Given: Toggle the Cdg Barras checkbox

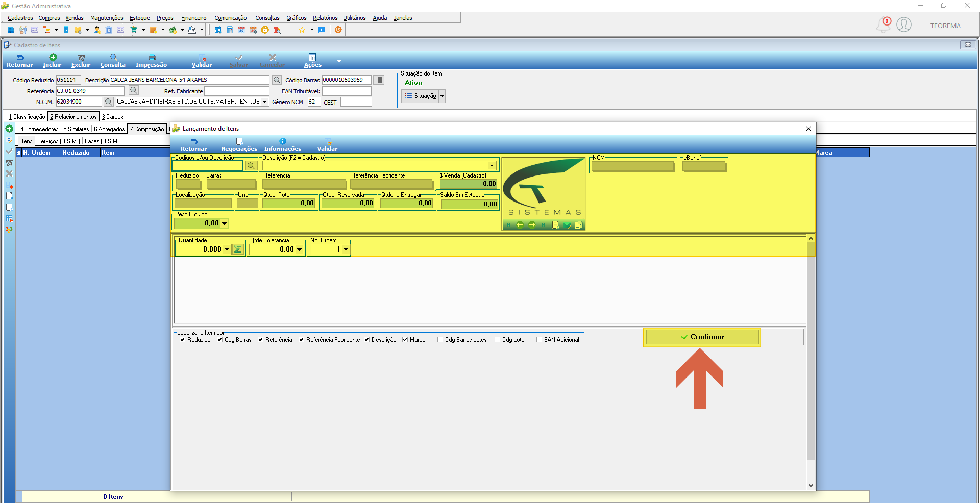Looking at the screenshot, I should [219, 339].
